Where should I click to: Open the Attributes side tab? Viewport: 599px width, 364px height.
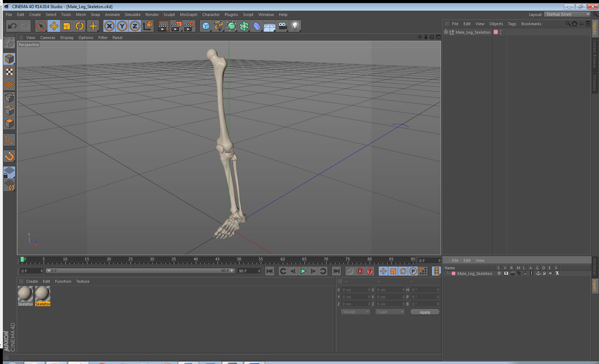pos(595,266)
